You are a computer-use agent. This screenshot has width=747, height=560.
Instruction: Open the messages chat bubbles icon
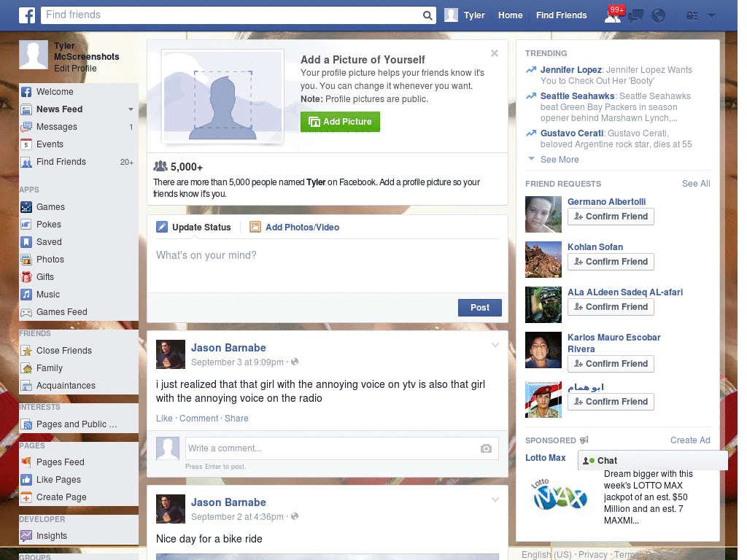tap(635, 16)
